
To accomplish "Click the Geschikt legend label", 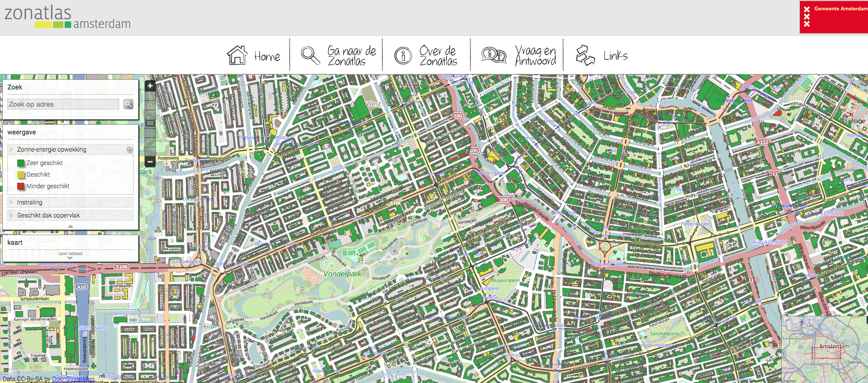I will (x=38, y=175).
